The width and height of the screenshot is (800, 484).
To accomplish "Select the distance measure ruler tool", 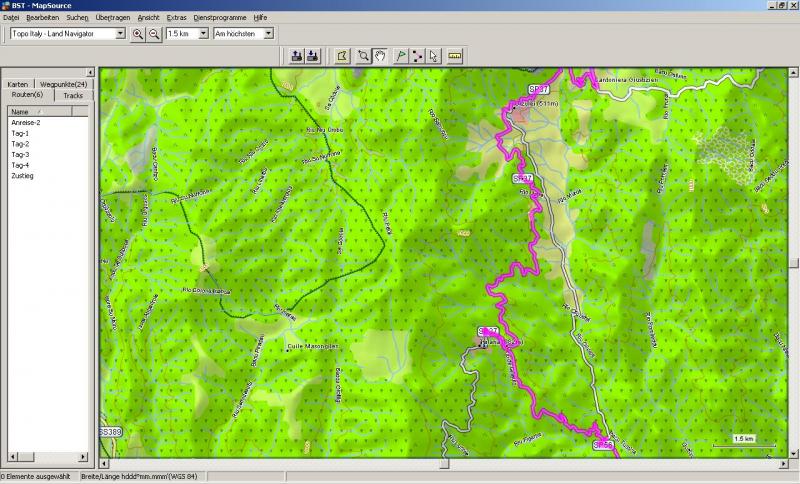I will [455, 55].
